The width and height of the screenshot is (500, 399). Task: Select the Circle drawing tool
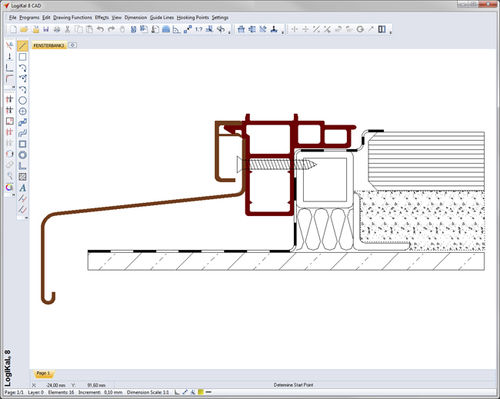22,100
